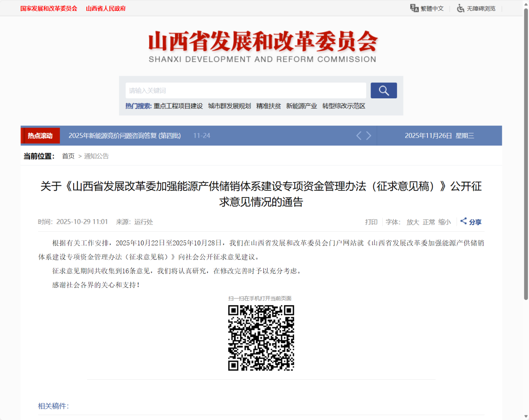Click the next news carousel arrow
Viewport: 529px width, 420px height.
pos(369,135)
